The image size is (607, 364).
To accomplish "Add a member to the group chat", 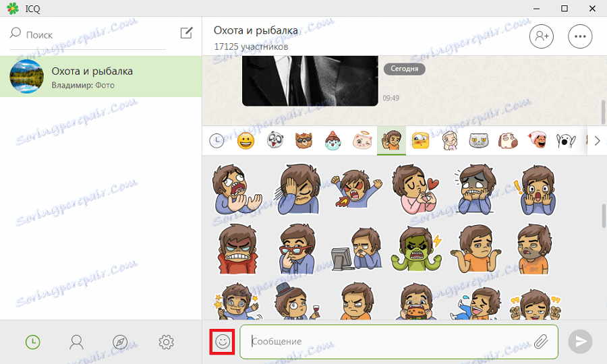I will coord(541,36).
